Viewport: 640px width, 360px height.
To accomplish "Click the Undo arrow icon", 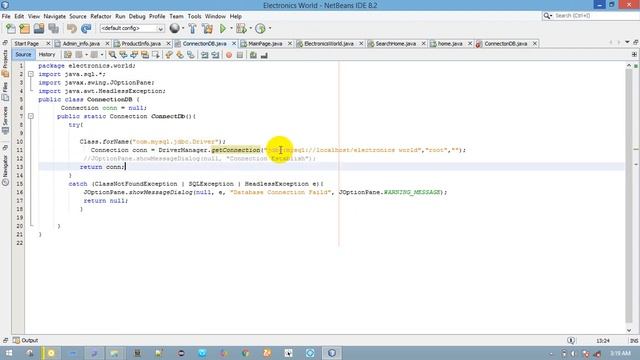I will point(72,29).
